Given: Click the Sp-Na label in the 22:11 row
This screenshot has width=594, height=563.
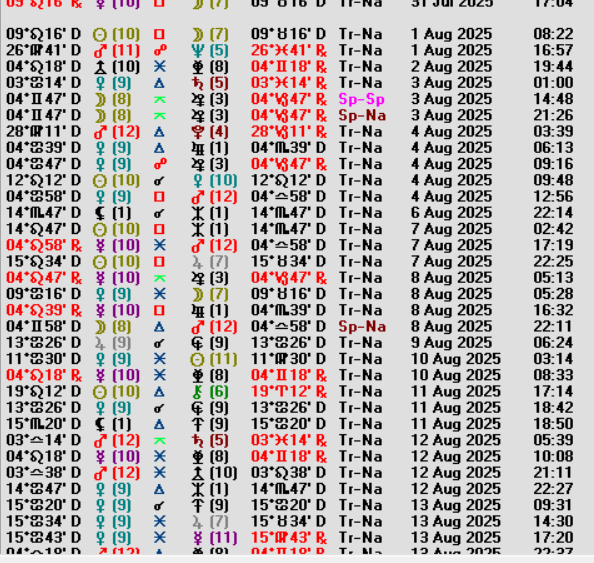Looking at the screenshot, I should (362, 327).
